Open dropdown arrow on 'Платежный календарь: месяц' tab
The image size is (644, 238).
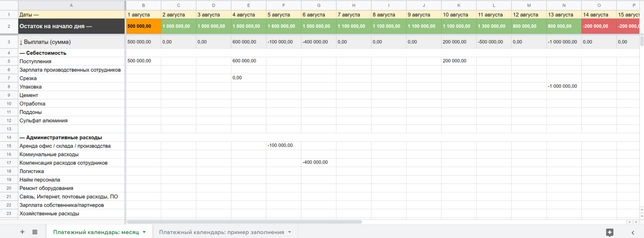click(144, 232)
